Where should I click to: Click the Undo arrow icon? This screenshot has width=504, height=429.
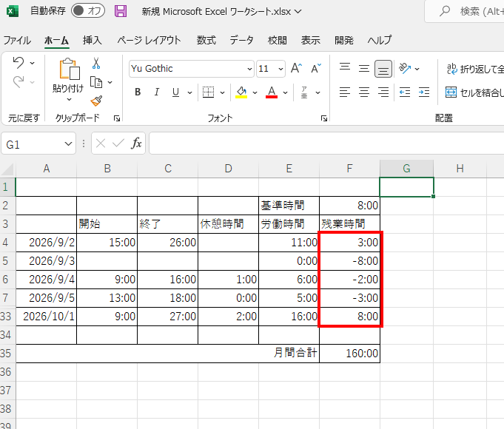click(19, 62)
